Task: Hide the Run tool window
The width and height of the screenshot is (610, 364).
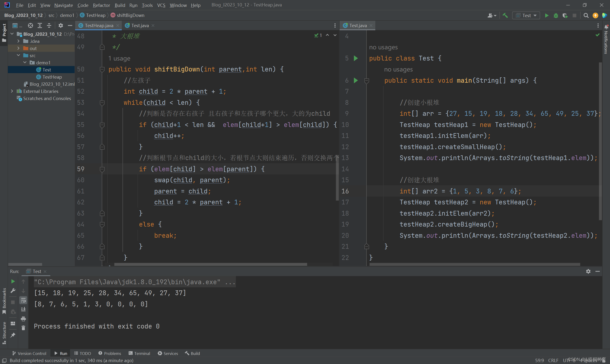Action: (x=598, y=271)
